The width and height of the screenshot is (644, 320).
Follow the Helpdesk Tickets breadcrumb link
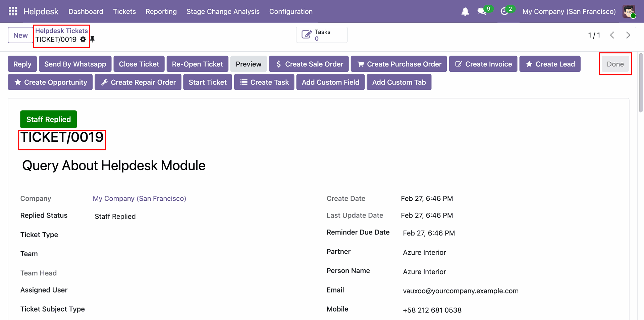[61, 31]
